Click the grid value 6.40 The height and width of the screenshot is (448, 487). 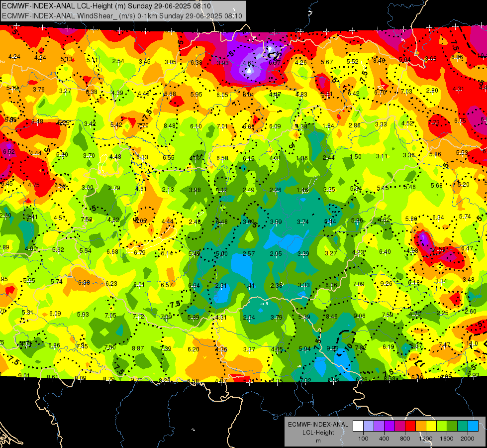click(385, 251)
